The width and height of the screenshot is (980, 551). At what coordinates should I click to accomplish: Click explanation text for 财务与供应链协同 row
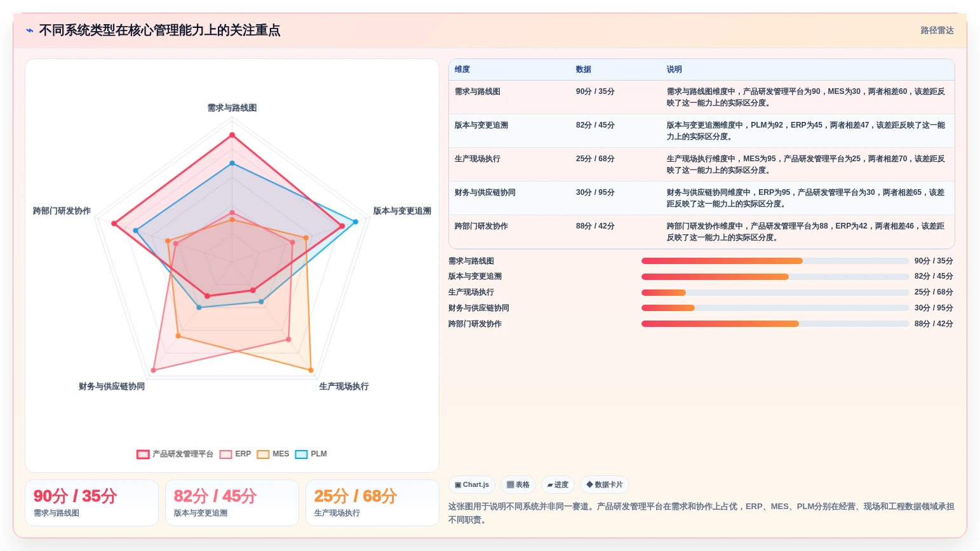[805, 198]
